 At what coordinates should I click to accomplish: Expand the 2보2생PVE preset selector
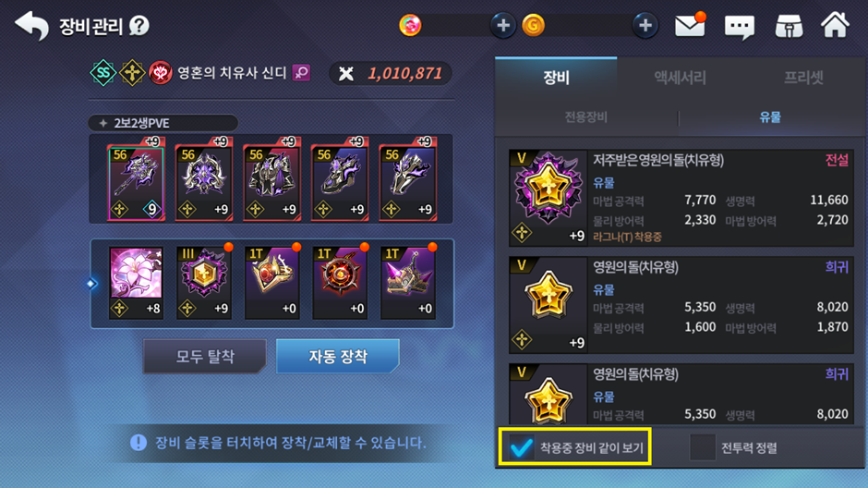(x=163, y=123)
